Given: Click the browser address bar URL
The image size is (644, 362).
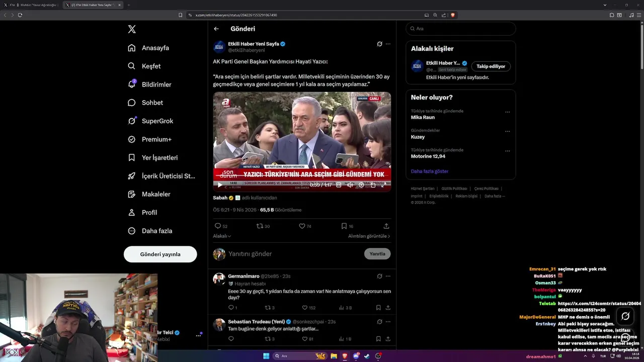Looking at the screenshot, I should click(x=236, y=15).
